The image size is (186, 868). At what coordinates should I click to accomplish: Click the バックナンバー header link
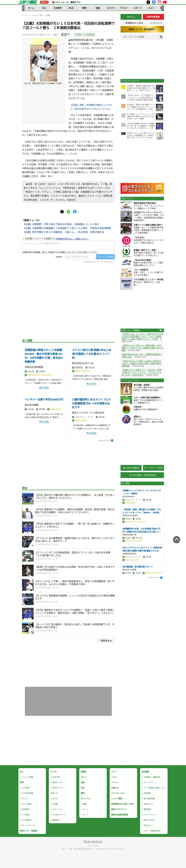click(x=156, y=23)
